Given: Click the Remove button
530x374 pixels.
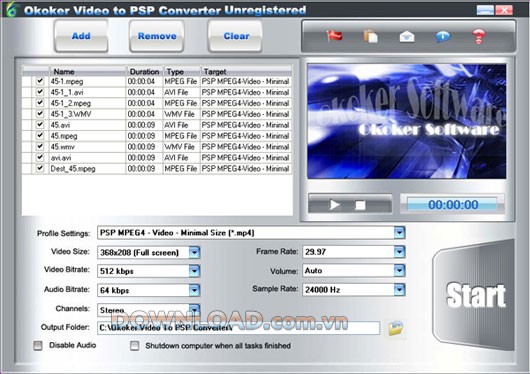Looking at the screenshot, I should click(157, 36).
